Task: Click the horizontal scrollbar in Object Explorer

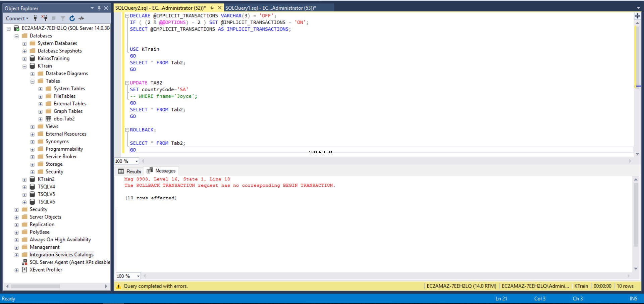Action: (35, 287)
